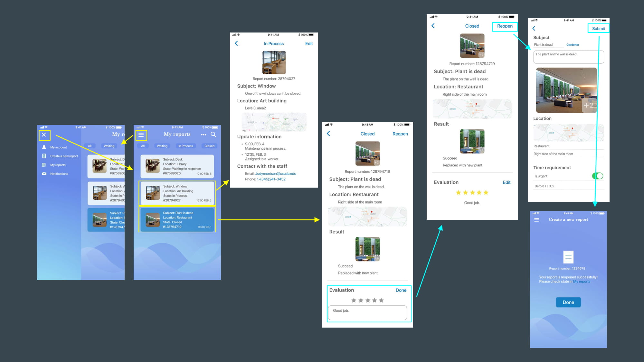Open the location map on the Submit form

coord(569,133)
